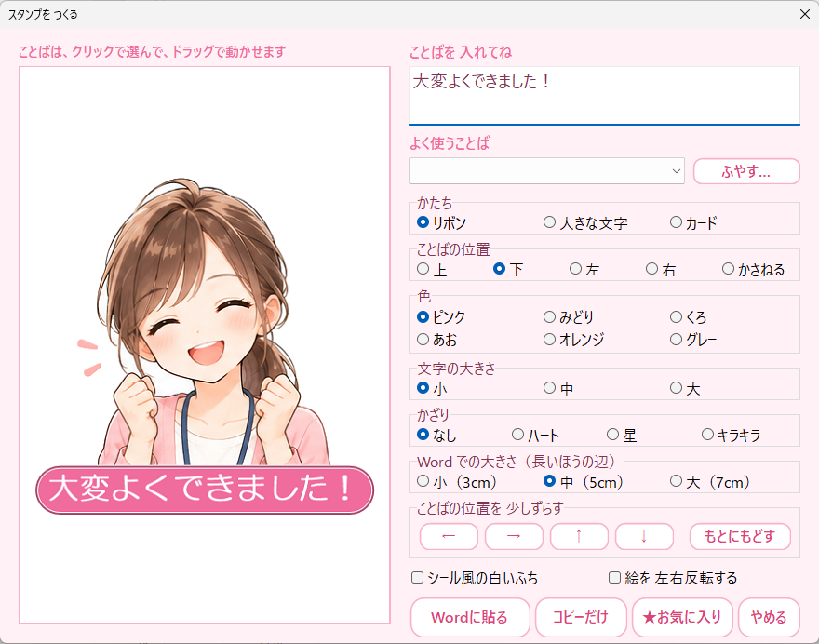Select キラキラ decoration option
The height and width of the screenshot is (644, 819).
click(731, 436)
